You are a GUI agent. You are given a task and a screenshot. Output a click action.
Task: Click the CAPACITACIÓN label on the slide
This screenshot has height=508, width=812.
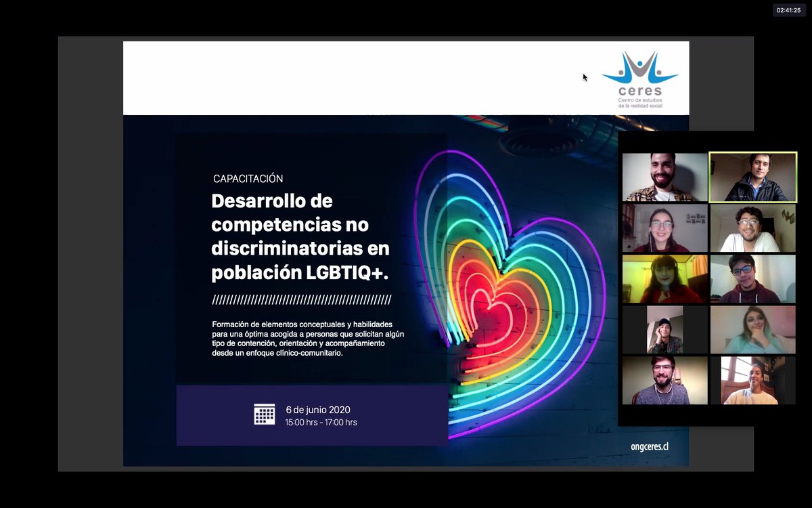coord(248,178)
